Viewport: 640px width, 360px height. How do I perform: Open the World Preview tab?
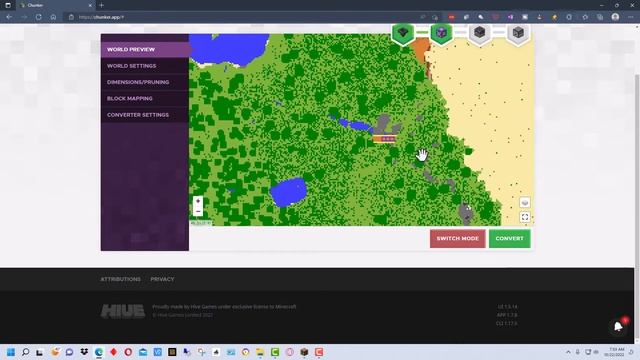[x=145, y=49]
